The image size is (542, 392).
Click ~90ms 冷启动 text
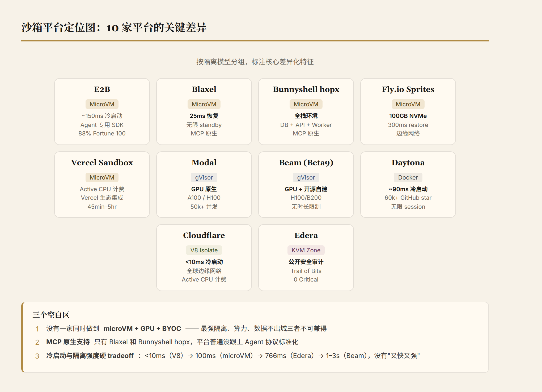click(x=408, y=189)
